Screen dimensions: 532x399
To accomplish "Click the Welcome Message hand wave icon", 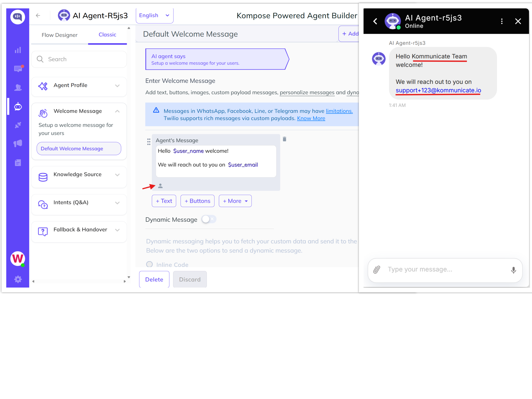I will tap(43, 113).
